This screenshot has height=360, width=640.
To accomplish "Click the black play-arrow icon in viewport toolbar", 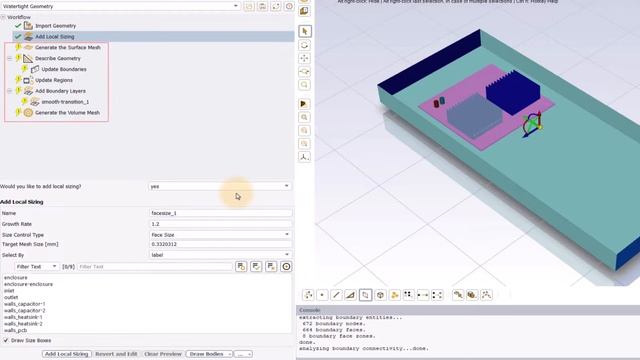I will (304, 104).
